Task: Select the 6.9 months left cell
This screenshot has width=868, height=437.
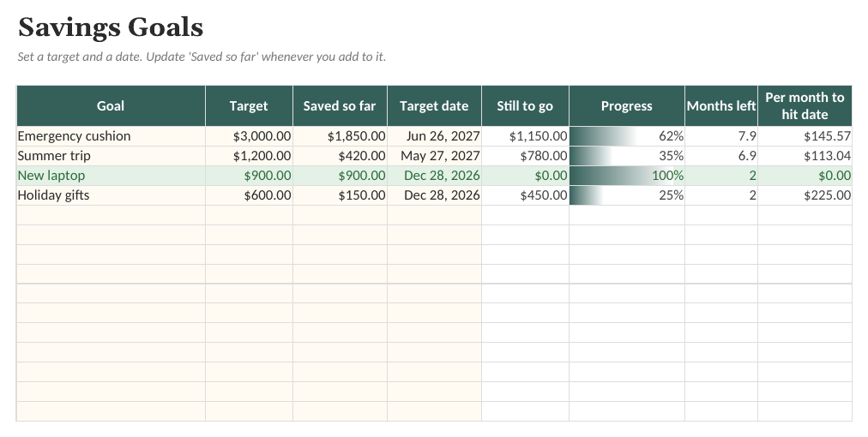Action: tap(721, 156)
